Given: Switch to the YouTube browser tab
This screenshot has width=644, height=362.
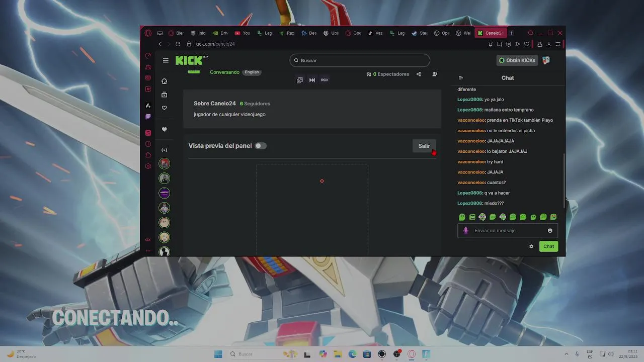Looking at the screenshot, I should [x=243, y=33].
